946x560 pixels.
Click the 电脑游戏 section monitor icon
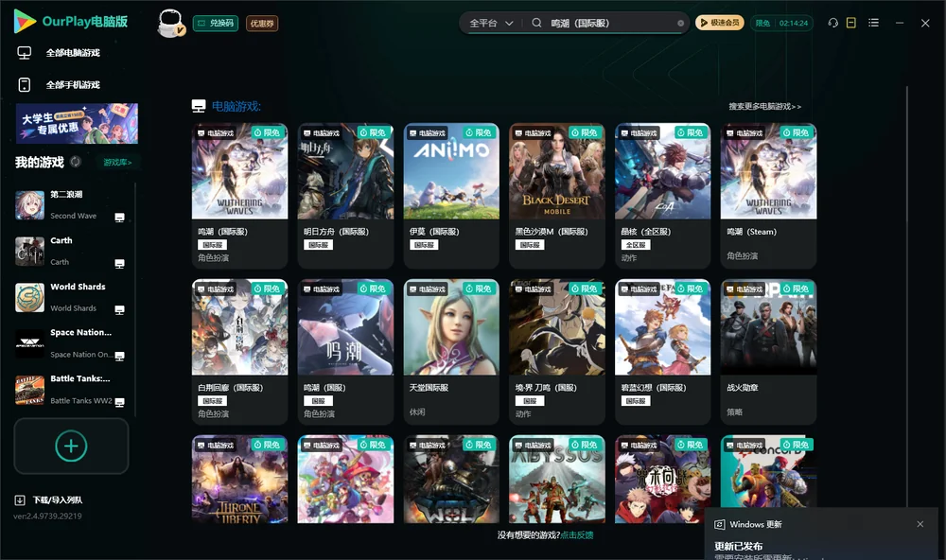pos(199,106)
